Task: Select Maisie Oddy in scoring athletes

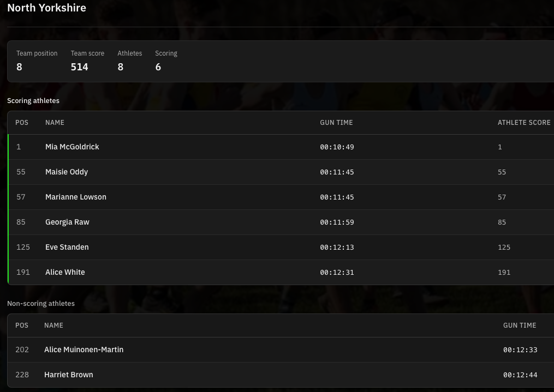Action: [67, 172]
